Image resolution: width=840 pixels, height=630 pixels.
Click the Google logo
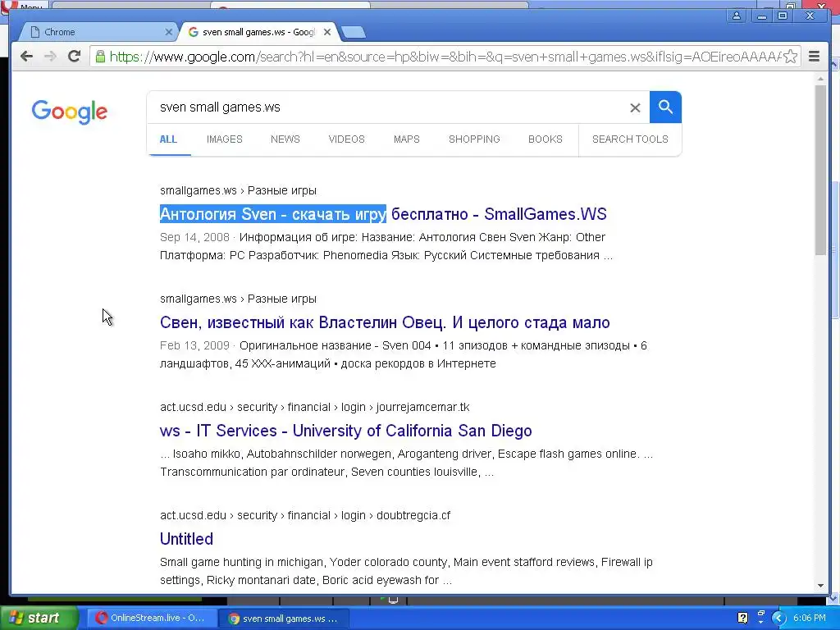pos(70,112)
